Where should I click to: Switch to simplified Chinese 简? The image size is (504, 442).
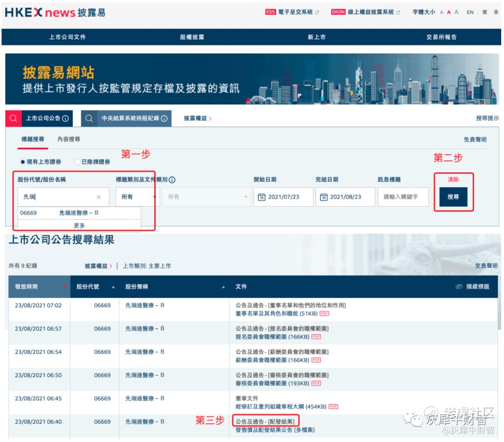tap(485, 12)
